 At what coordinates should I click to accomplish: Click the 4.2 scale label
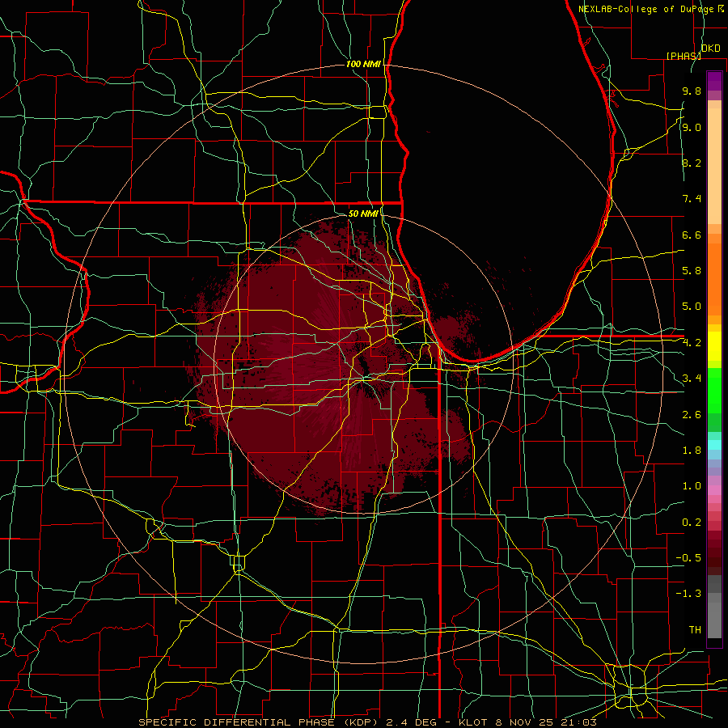(x=692, y=343)
